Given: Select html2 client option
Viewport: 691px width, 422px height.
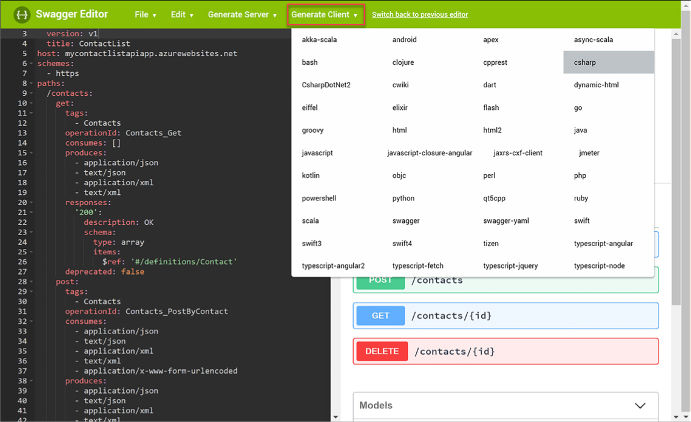Looking at the screenshot, I should [492, 130].
